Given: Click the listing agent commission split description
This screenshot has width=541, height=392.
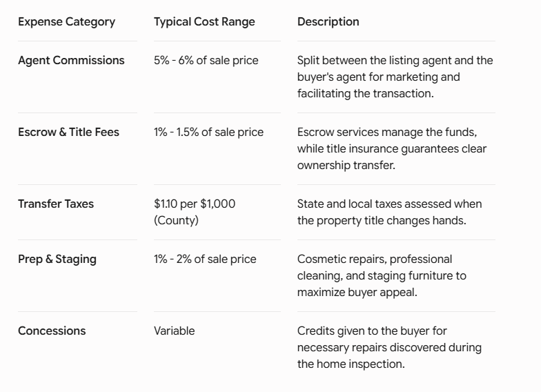Looking at the screenshot, I should click(x=395, y=77).
